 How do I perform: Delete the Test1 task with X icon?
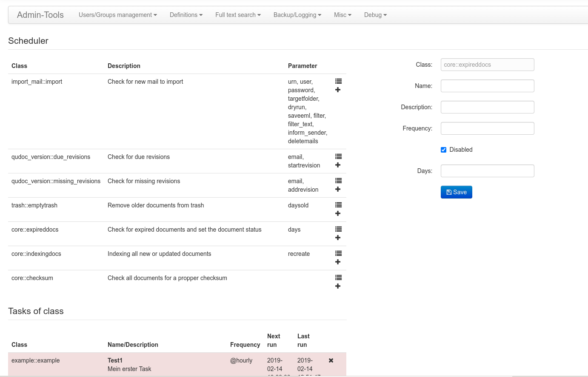[x=331, y=360]
